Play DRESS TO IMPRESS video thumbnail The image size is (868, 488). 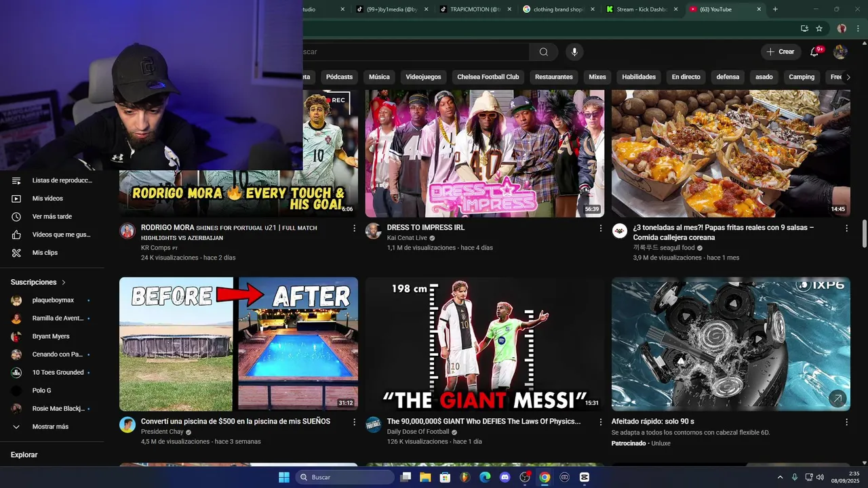pyautogui.click(x=485, y=153)
